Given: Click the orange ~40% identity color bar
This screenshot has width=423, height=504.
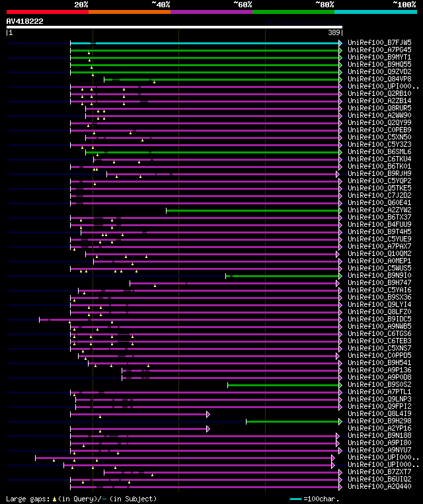Looking at the screenshot, I should (130, 12).
